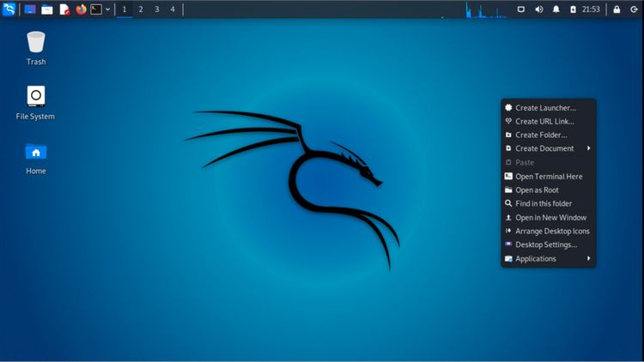Viewport: 644px width, 362px height.
Task: Click the volume speaker tray icon
Action: pyautogui.click(x=539, y=9)
